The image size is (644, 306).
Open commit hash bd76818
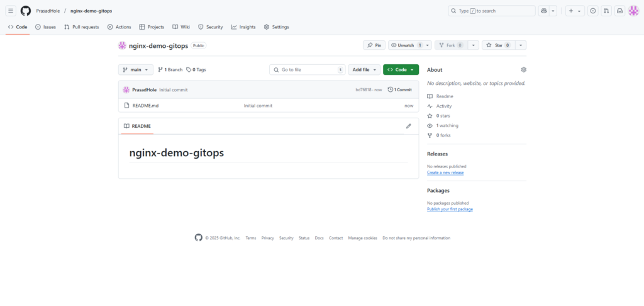click(x=364, y=89)
